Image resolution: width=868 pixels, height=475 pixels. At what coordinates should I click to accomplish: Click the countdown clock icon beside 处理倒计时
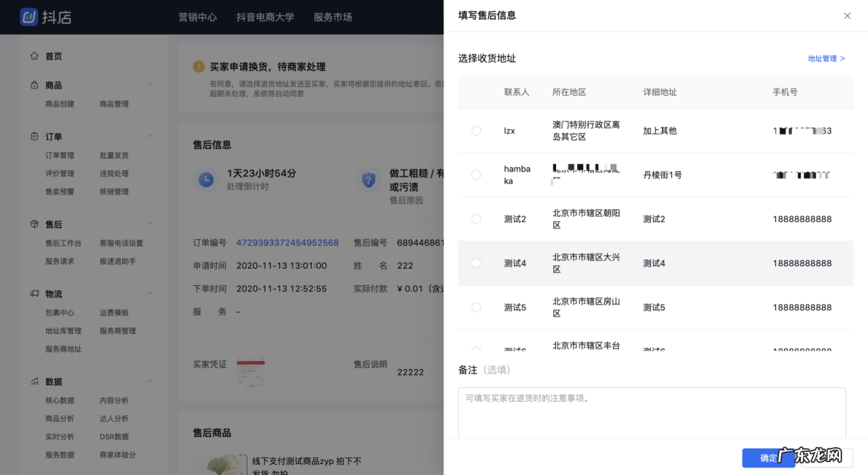206,180
